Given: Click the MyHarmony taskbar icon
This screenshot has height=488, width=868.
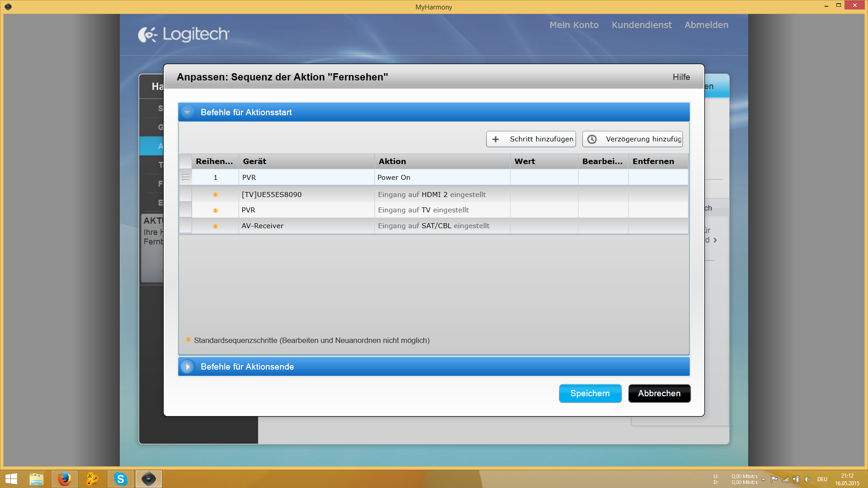Looking at the screenshot, I should coord(148,479).
